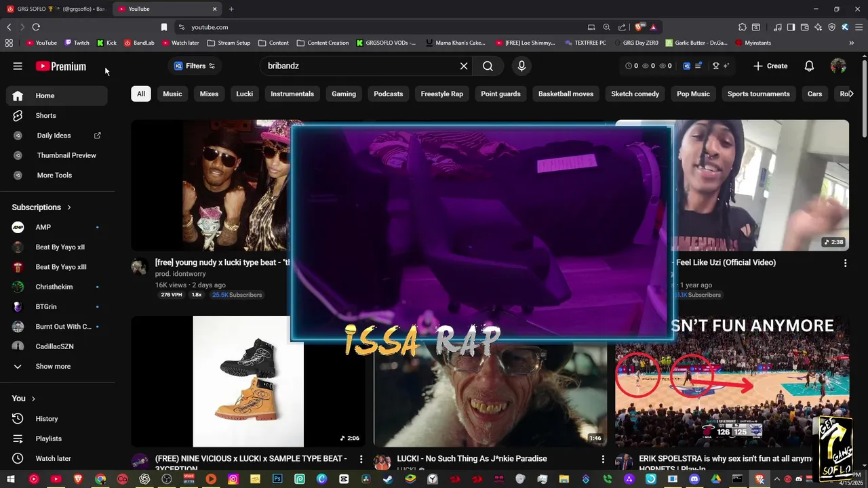Open Thumbnail Preview in the sidebar
This screenshot has height=488, width=868.
(x=57, y=155)
